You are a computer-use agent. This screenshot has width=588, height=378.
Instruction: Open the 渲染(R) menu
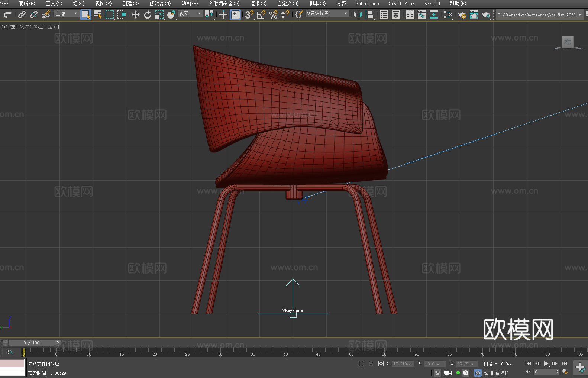[258, 3]
